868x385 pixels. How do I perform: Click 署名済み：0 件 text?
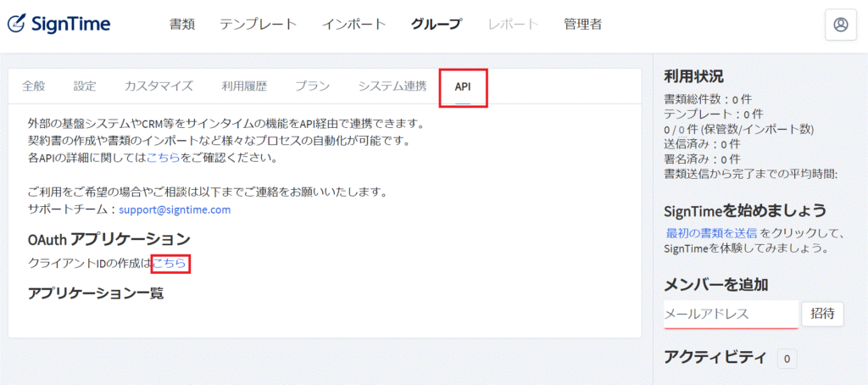click(x=702, y=159)
